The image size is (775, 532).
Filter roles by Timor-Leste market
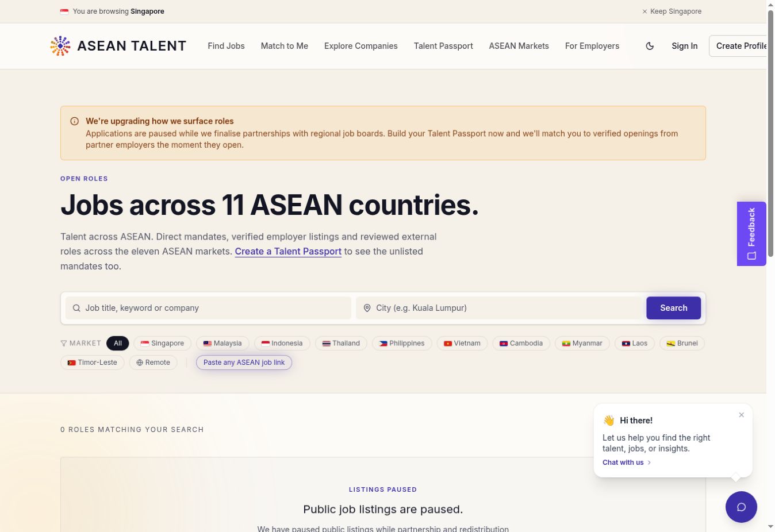tap(93, 363)
